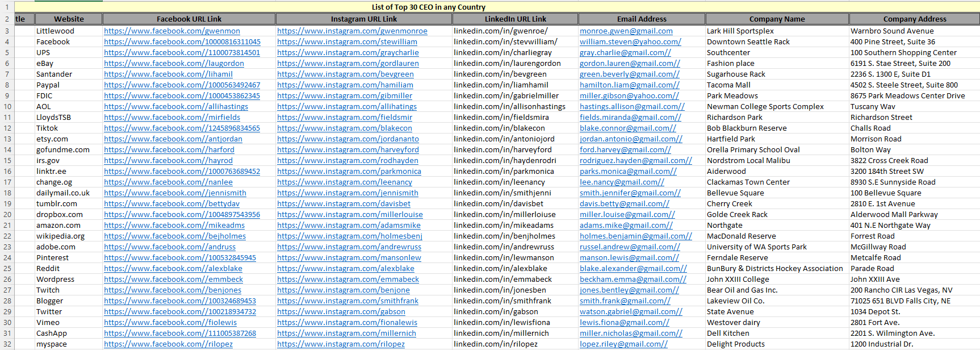Select the Santander website cell
Screen dimensions: 980x350
pyautogui.click(x=69, y=74)
